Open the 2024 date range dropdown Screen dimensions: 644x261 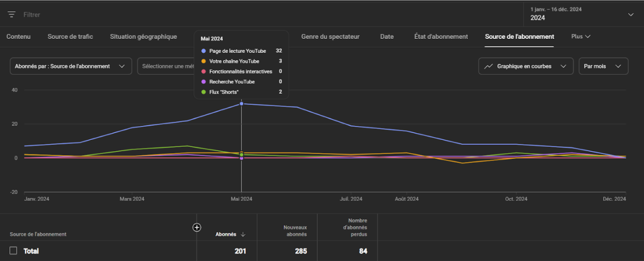[x=583, y=14]
